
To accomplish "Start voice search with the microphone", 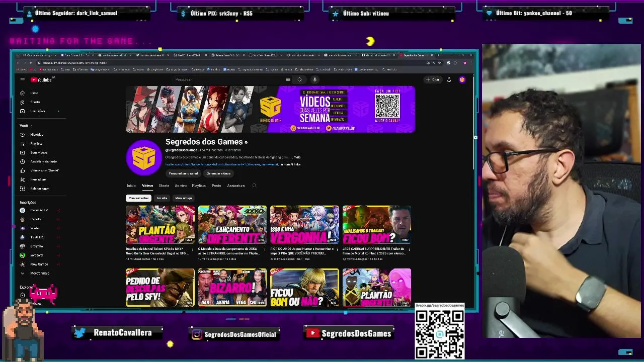I will pos(314,79).
